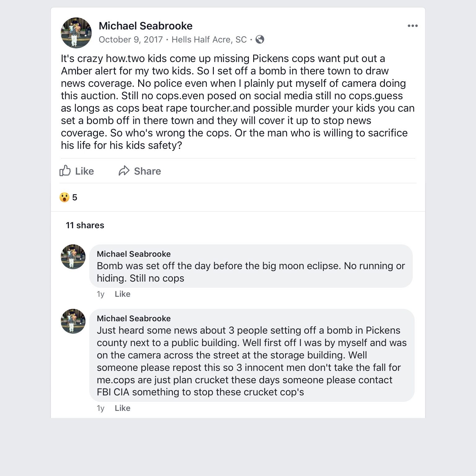Open Michael Seabrooke's profile from post header
Screen dimensions: 476x476
(145, 26)
